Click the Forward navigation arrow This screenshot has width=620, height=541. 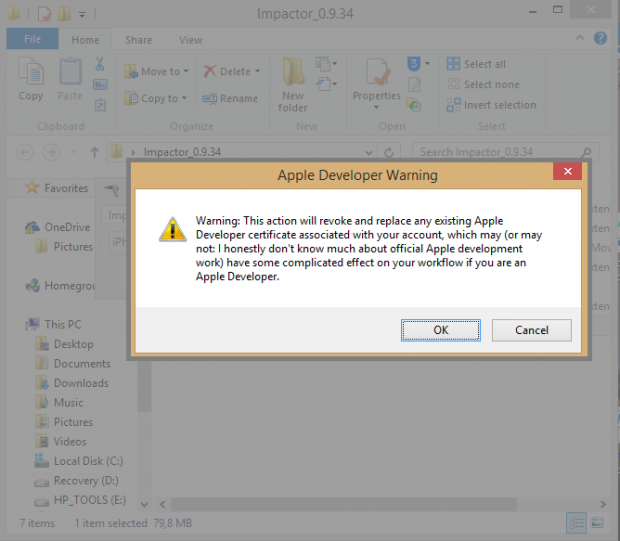click(51, 152)
